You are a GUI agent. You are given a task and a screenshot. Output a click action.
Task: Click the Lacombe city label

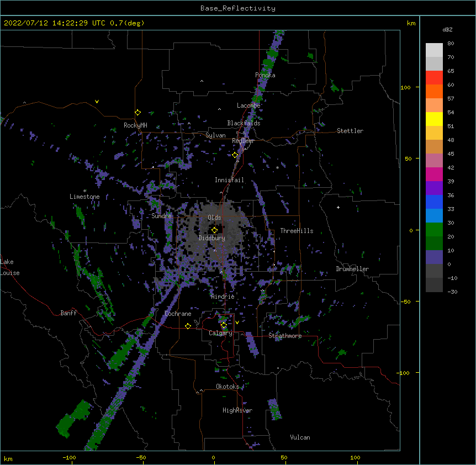[x=248, y=105]
